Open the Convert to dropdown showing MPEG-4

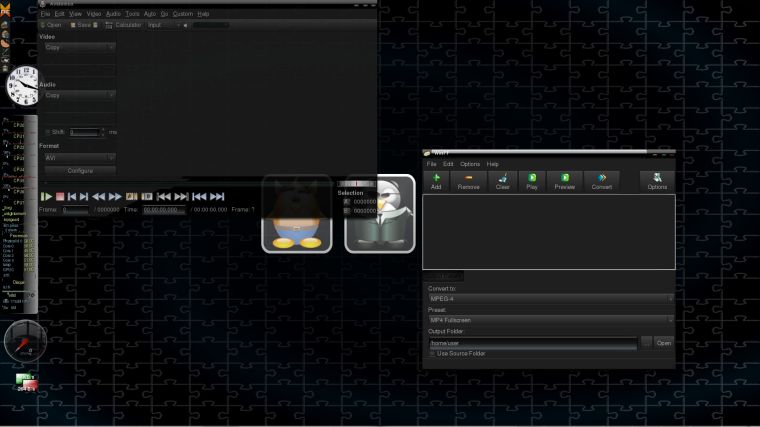point(551,299)
